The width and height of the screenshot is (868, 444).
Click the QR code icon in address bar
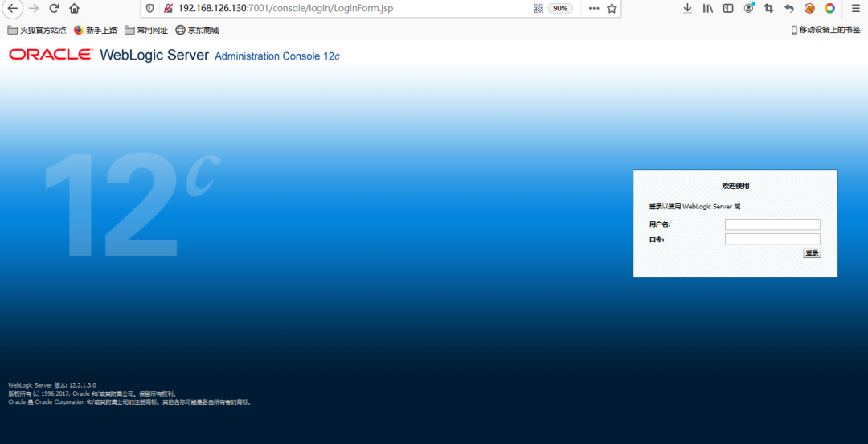(x=538, y=8)
